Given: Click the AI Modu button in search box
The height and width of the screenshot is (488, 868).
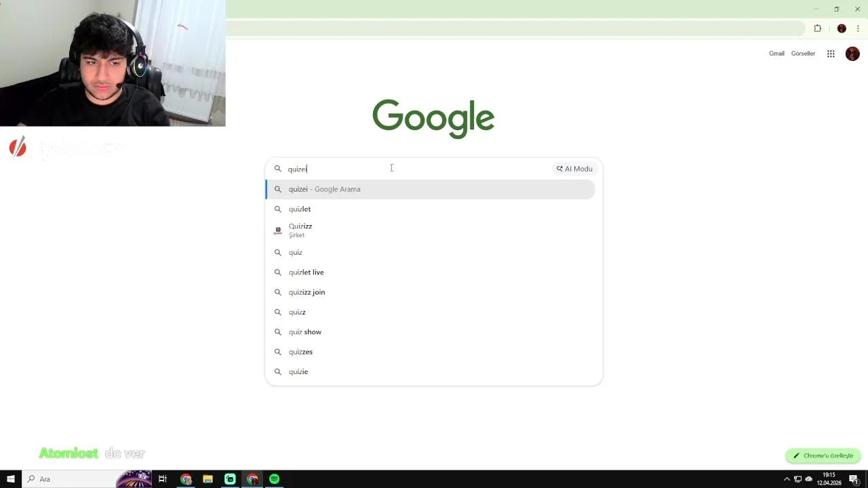Looking at the screenshot, I should tap(574, 169).
